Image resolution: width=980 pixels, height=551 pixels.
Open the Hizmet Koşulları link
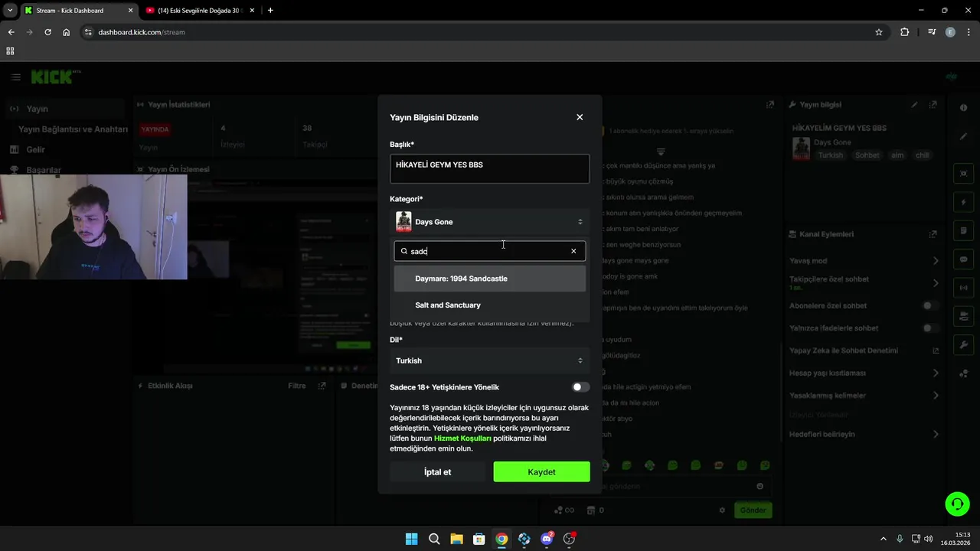pos(462,439)
